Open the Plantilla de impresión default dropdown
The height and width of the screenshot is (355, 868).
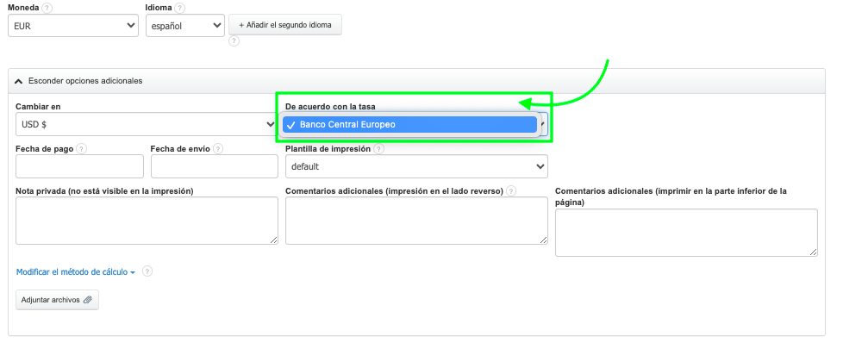(416, 166)
